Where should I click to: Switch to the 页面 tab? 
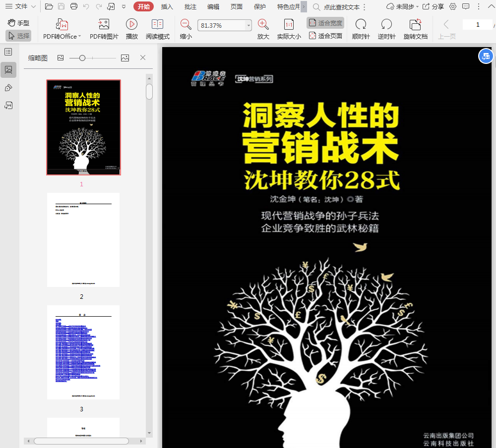[x=236, y=6]
